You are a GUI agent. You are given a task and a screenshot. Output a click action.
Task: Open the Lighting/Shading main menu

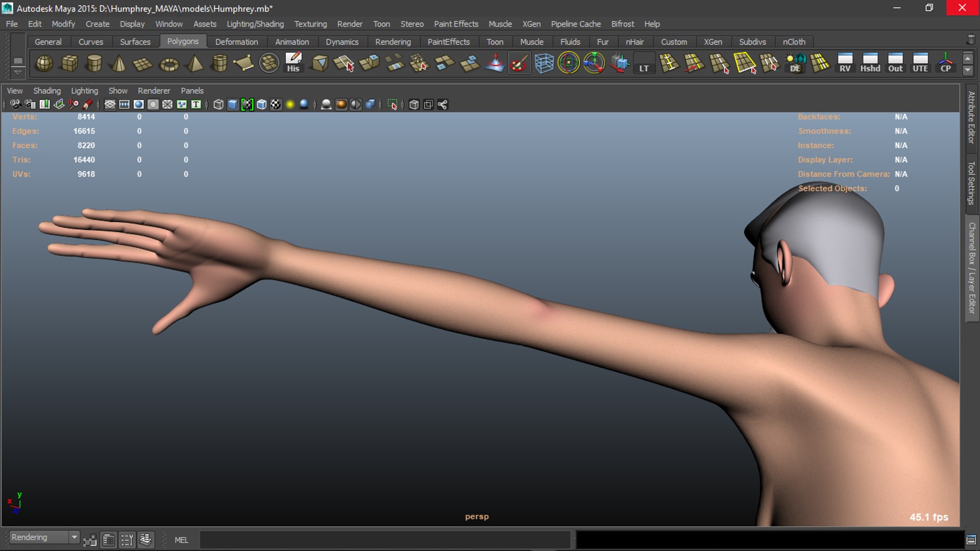click(x=255, y=24)
